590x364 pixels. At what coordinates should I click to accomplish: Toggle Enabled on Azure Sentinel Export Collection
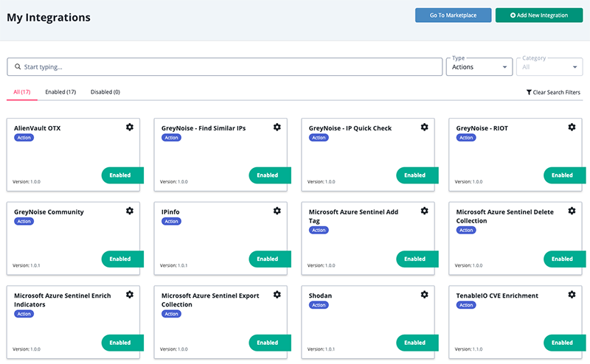[270, 343]
